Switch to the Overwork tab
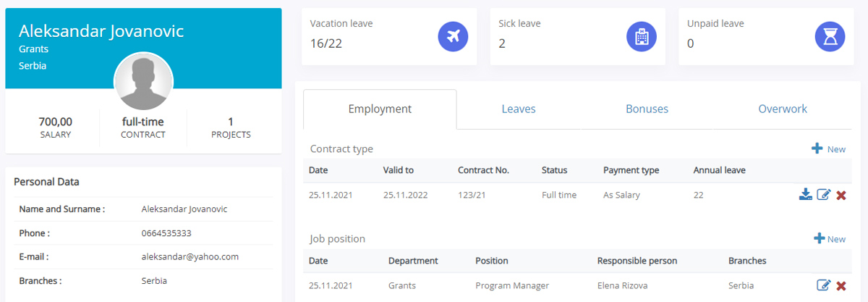 tap(783, 109)
